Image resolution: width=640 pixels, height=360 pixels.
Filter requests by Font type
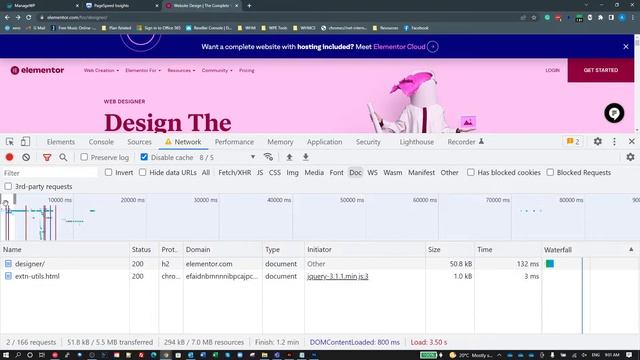click(336, 173)
